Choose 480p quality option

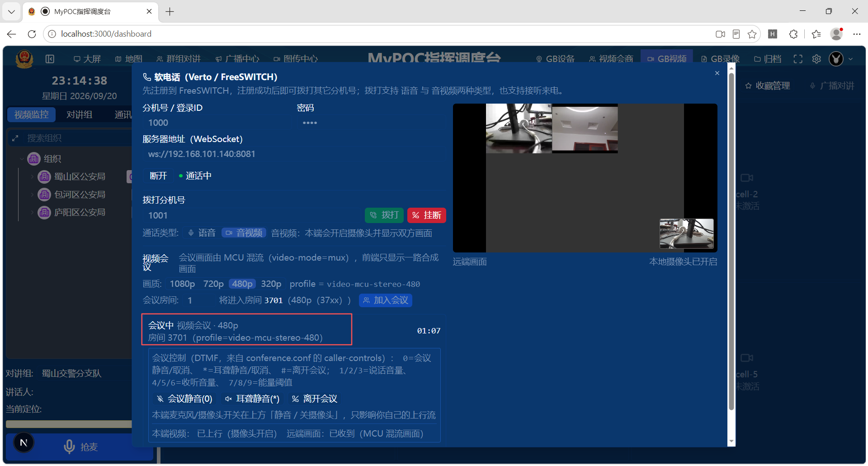pyautogui.click(x=242, y=284)
